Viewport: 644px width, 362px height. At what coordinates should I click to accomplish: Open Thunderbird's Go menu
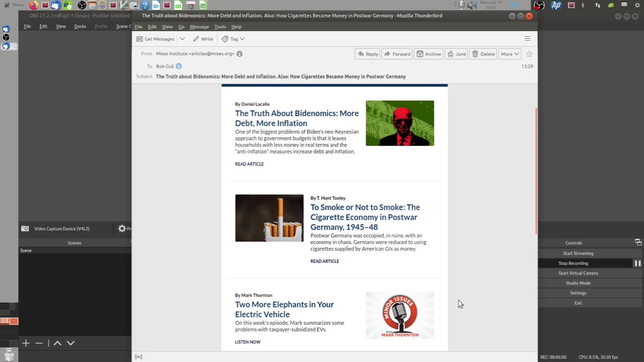(x=181, y=27)
